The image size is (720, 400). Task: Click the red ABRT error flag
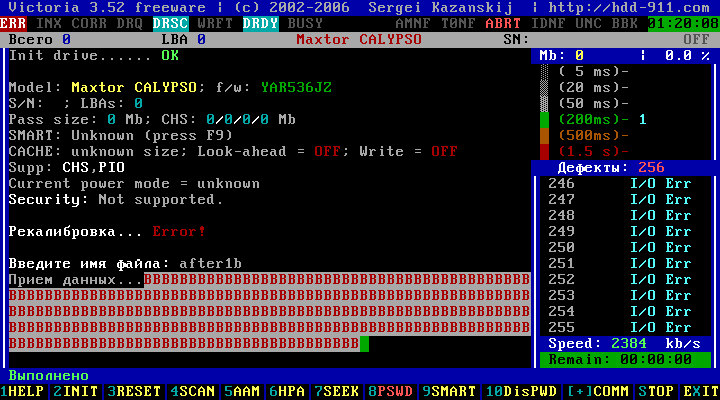click(x=503, y=23)
